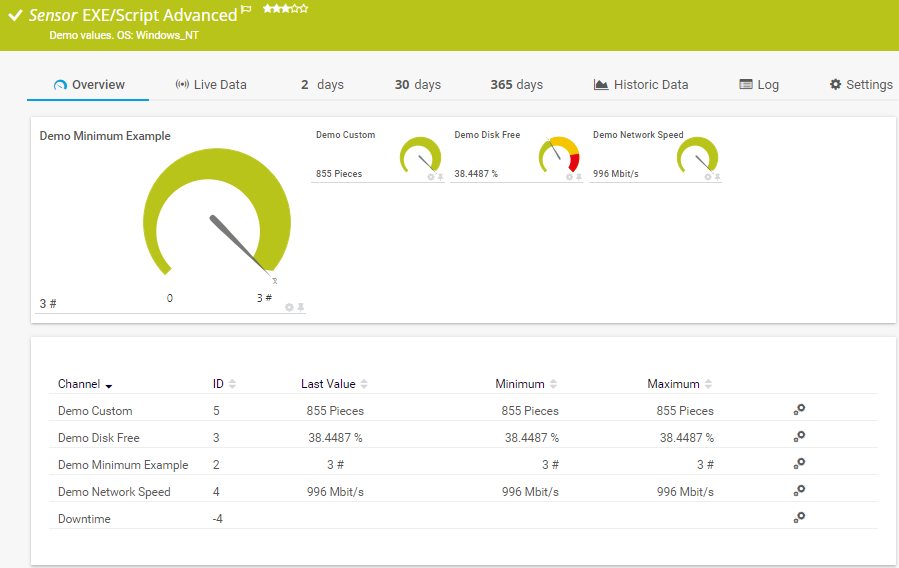Viewport: 899px width, 568px height.
Task: Open settings icon for Demo Custom channel row
Action: 799,410
